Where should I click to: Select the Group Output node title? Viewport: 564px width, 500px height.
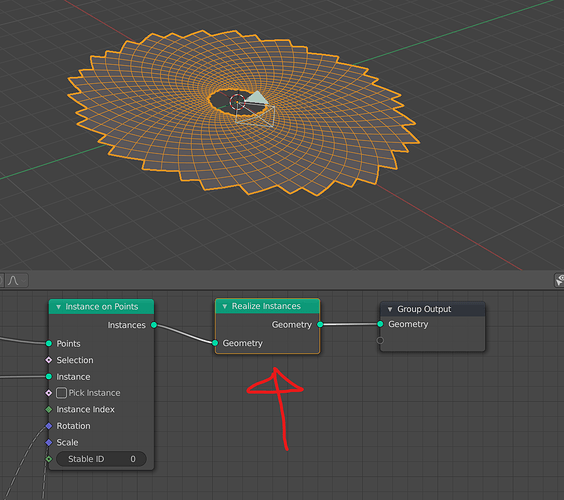click(424, 309)
